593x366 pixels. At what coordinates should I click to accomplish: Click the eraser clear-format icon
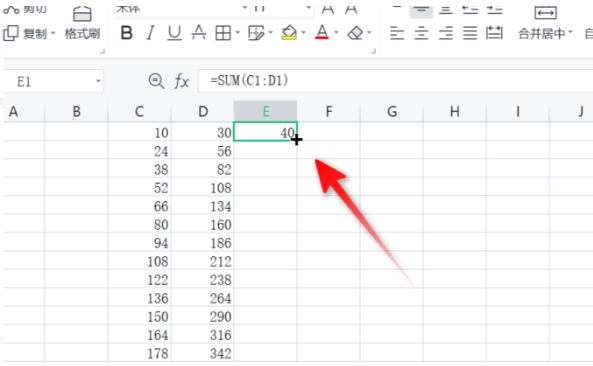pos(355,33)
